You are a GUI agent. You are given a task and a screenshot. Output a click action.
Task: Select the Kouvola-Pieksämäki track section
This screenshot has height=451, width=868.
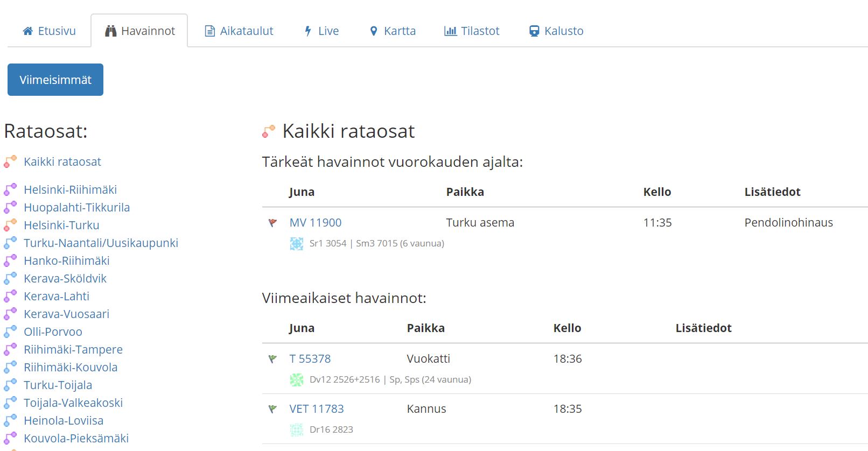point(76,439)
